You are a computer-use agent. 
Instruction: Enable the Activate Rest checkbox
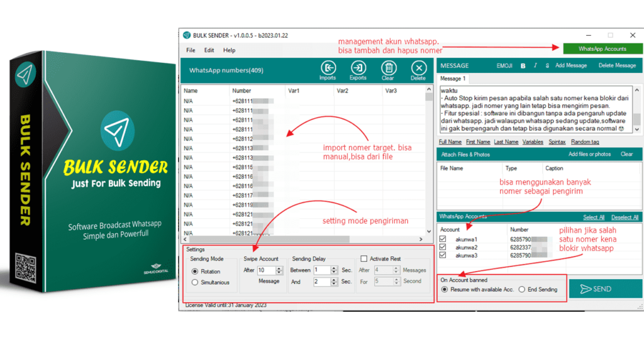coord(364,258)
